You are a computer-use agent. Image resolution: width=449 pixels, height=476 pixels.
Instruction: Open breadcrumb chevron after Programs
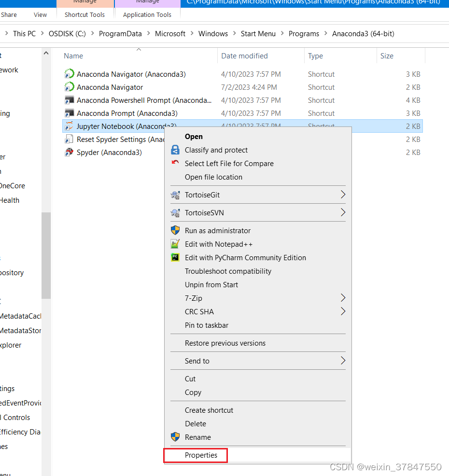(326, 33)
